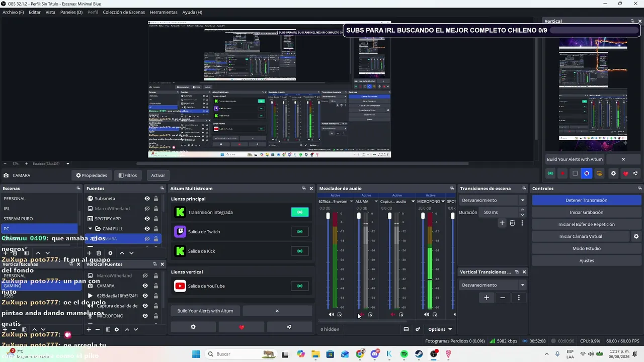The height and width of the screenshot is (362, 644).
Task: Open the Vertical dock settings gear
Action: (x=613, y=173)
